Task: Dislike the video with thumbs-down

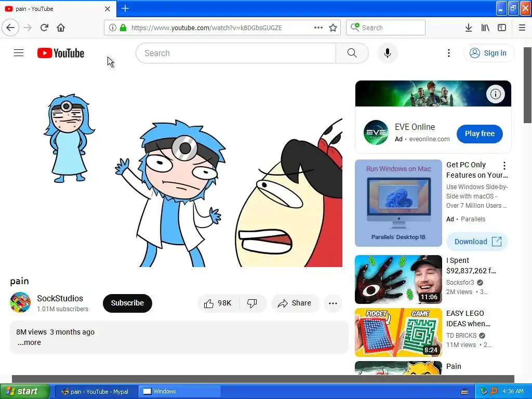Action: click(252, 303)
